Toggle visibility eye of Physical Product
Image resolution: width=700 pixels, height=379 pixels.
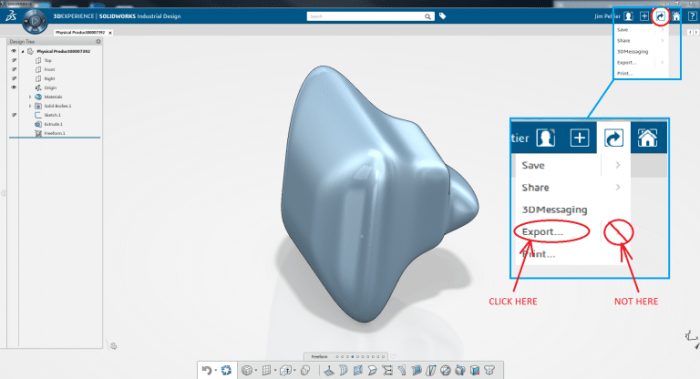pos(13,51)
